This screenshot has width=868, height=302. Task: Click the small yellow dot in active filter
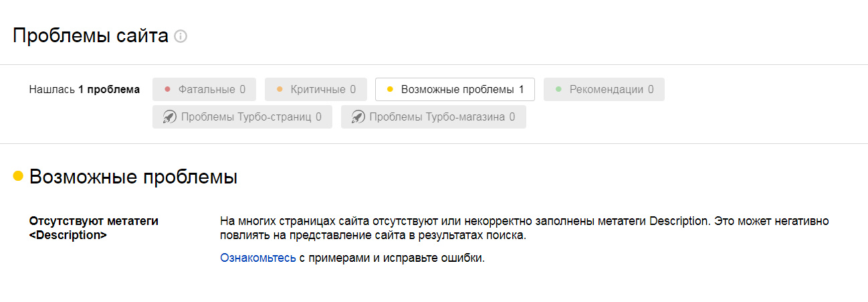coord(390,89)
